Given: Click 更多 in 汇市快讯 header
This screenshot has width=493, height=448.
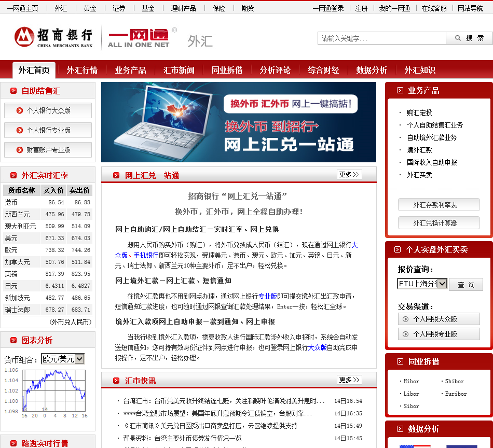Looking at the screenshot, I should coord(349,380).
